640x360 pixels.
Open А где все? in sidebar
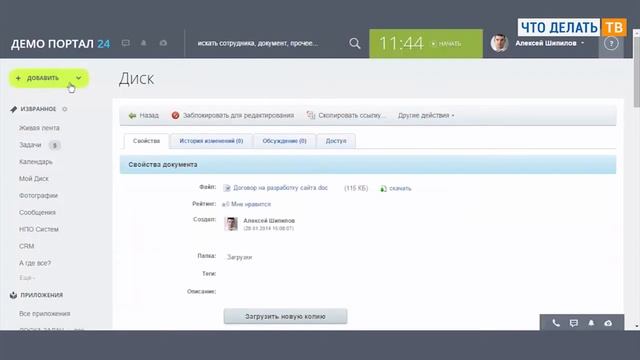35,263
